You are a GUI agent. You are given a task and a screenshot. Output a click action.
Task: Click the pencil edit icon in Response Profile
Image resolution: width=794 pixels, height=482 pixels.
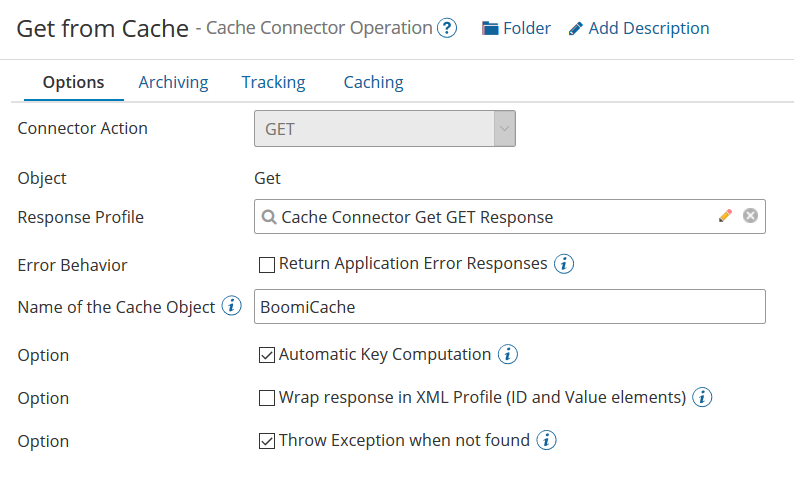726,216
